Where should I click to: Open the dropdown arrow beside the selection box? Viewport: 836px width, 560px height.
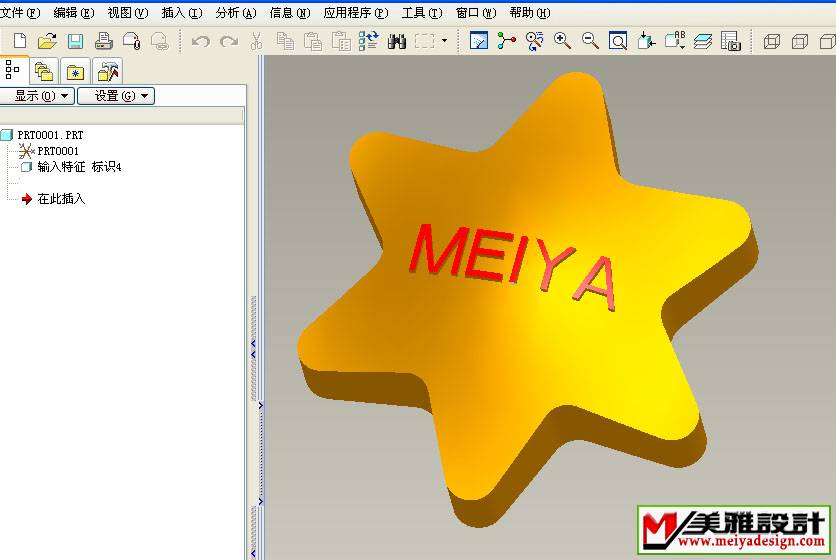444,41
